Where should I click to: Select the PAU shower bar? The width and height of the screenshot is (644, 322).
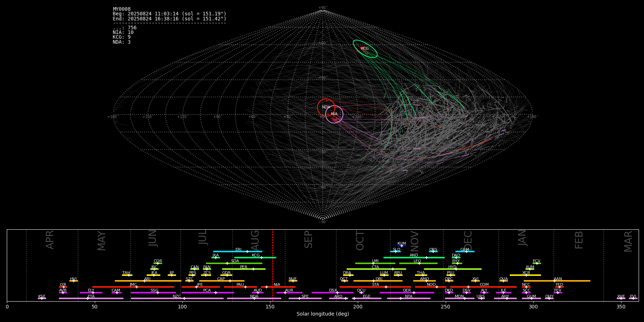(x=240, y=287)
